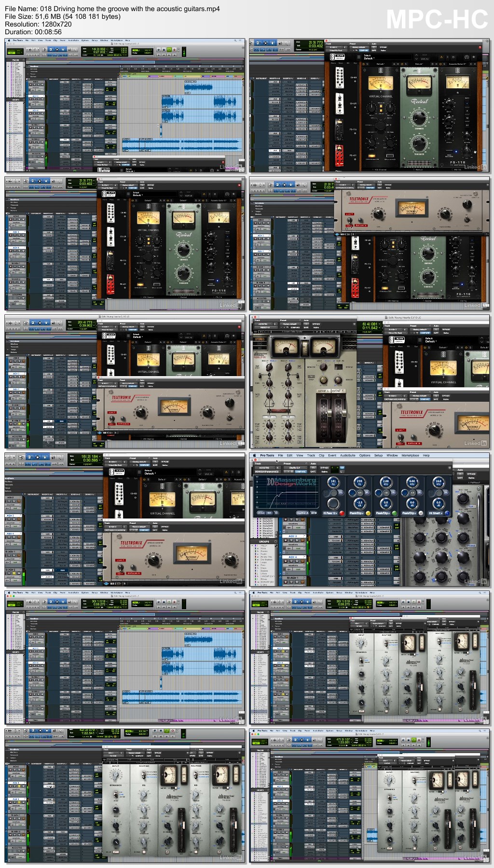Click the -2.5 dB gain knob
494x868 pixels.
click(360, 504)
